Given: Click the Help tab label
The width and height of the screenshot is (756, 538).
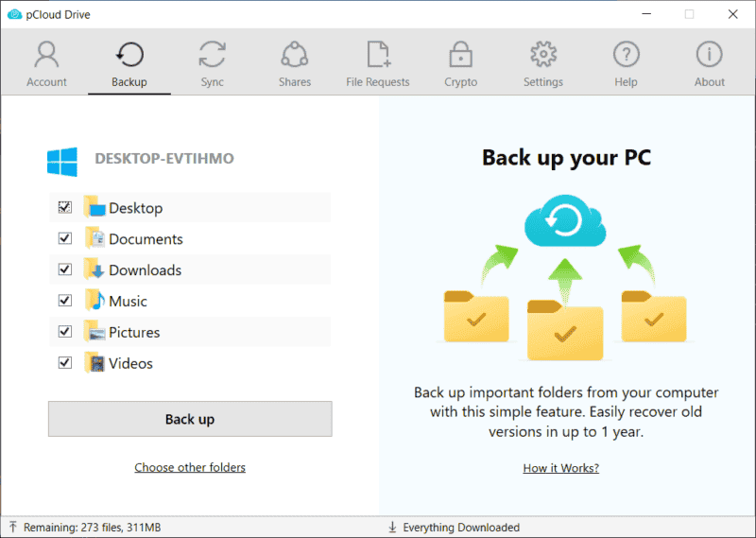Looking at the screenshot, I should coord(626,82).
